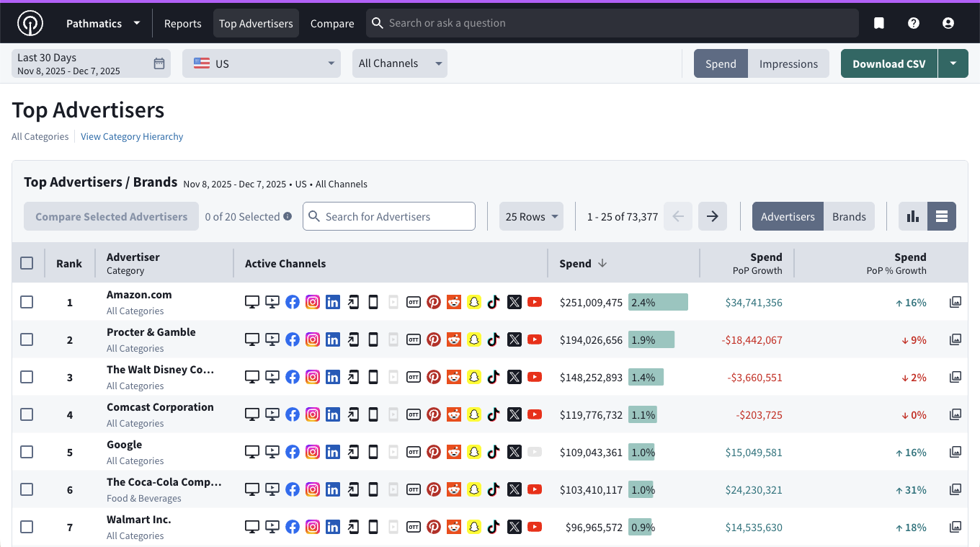Open the help question mark icon
The height and width of the screenshot is (547, 980).
point(914,23)
